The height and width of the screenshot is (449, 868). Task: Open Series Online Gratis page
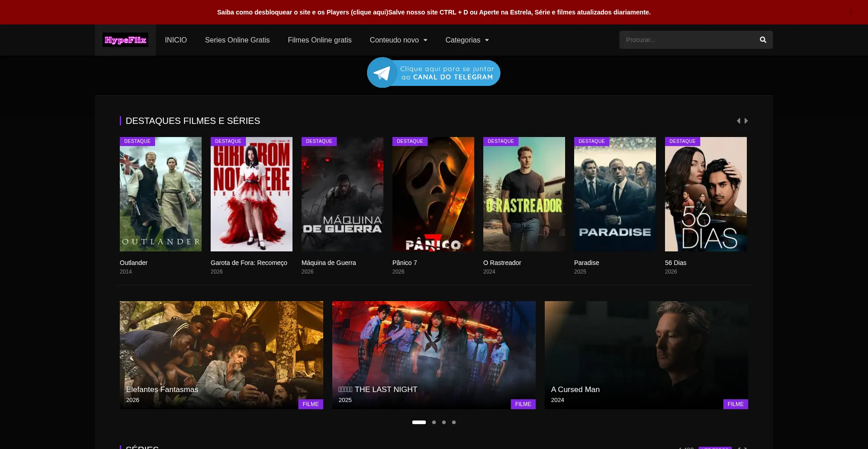(237, 40)
